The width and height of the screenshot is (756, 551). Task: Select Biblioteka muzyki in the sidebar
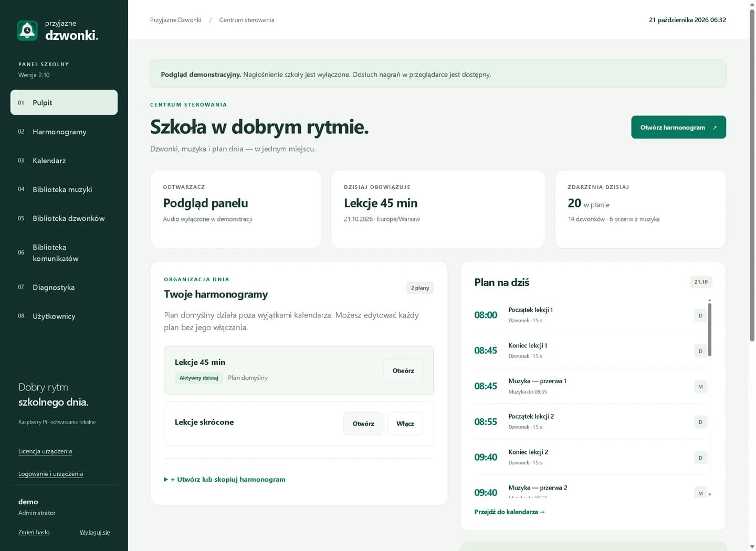64,189
